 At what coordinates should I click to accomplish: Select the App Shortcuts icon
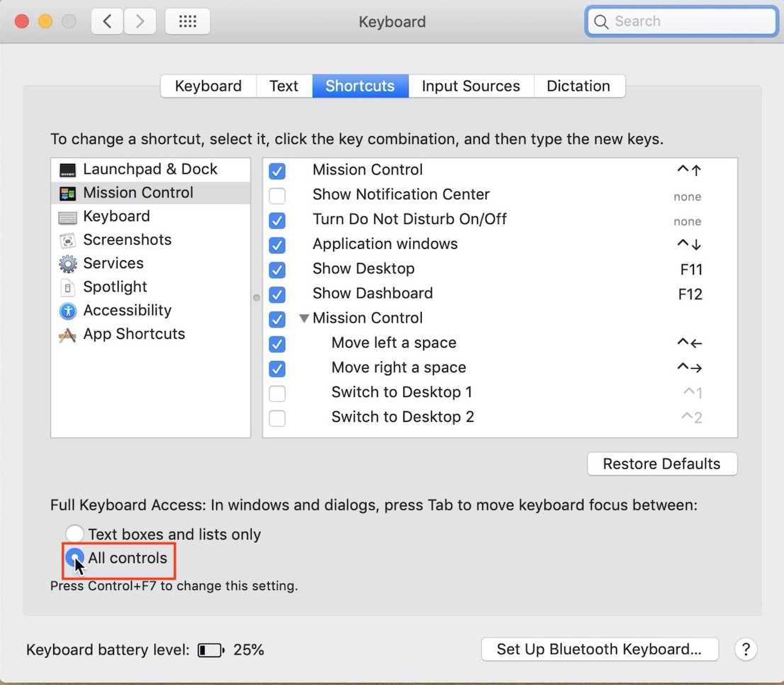[68, 335]
